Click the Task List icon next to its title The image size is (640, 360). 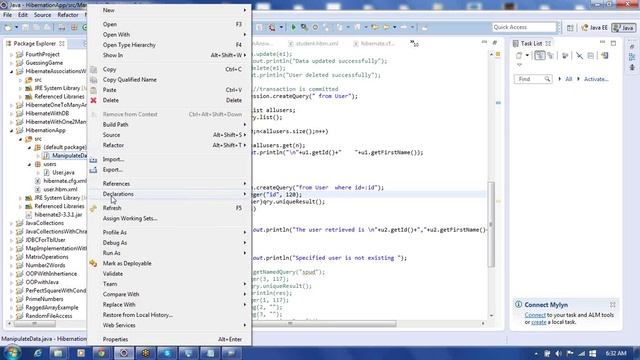coord(516,43)
